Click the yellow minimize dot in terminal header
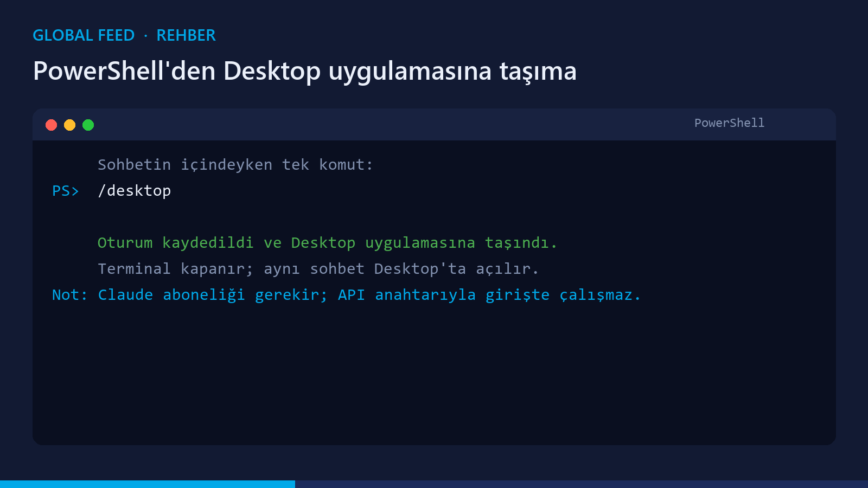 pos(70,125)
